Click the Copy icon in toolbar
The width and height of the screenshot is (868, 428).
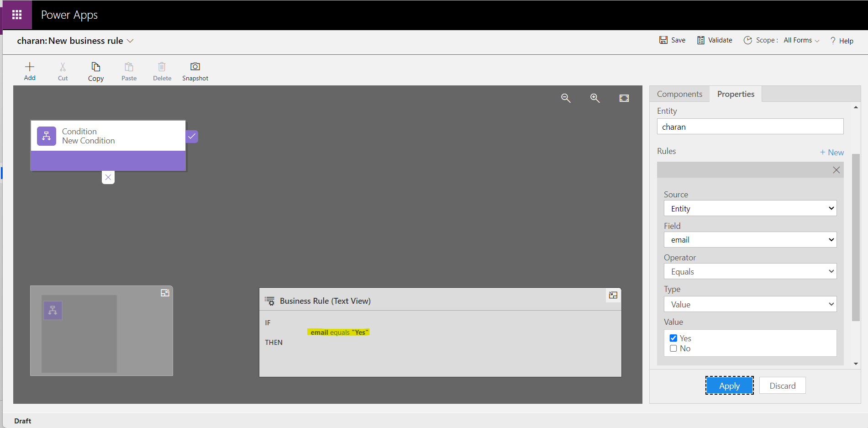point(96,67)
